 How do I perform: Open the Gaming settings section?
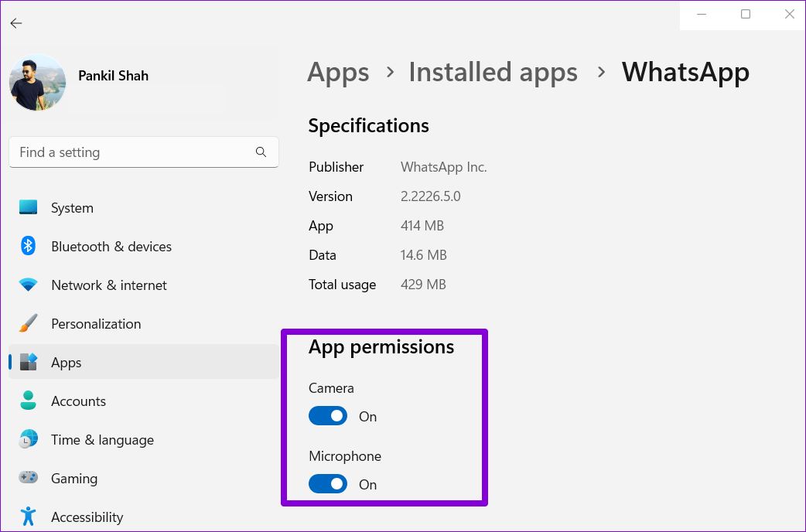74,478
